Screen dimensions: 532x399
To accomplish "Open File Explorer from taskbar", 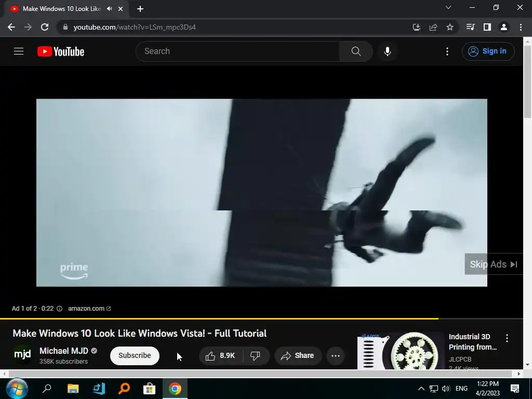I will coord(73,389).
